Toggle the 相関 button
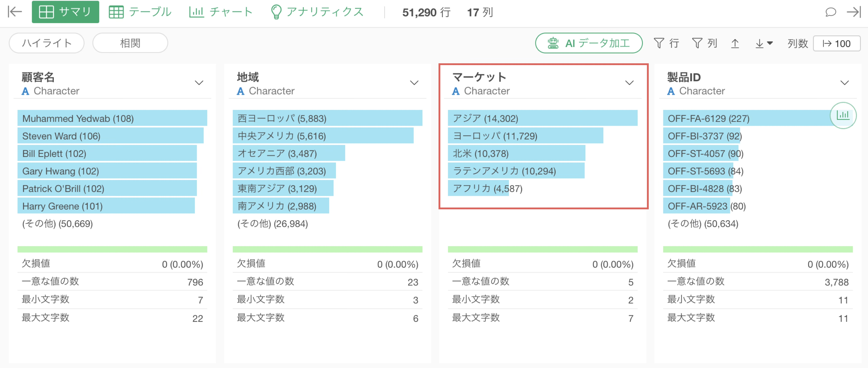Image resolution: width=868 pixels, height=368 pixels. 130,43
